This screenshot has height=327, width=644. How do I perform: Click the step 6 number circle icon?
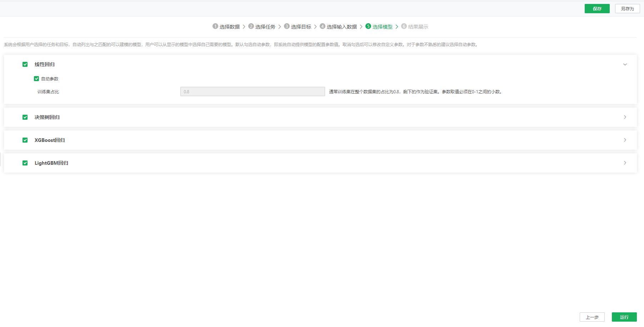pos(404,26)
